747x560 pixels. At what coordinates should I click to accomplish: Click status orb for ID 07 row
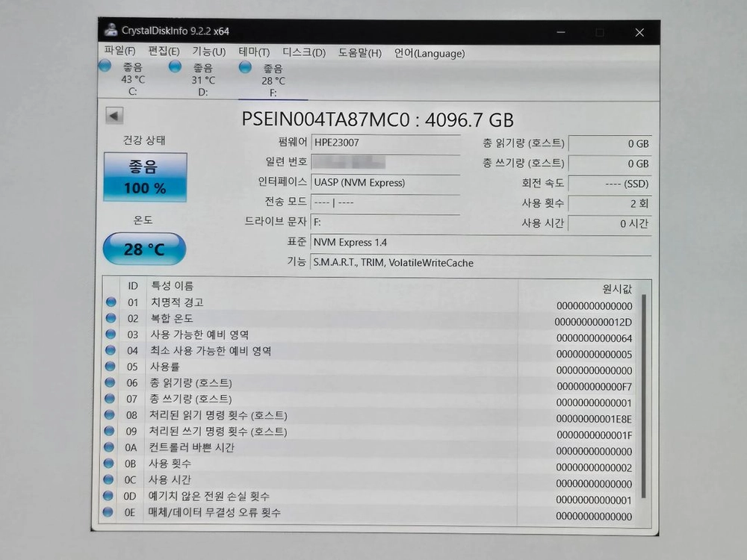[110, 398]
